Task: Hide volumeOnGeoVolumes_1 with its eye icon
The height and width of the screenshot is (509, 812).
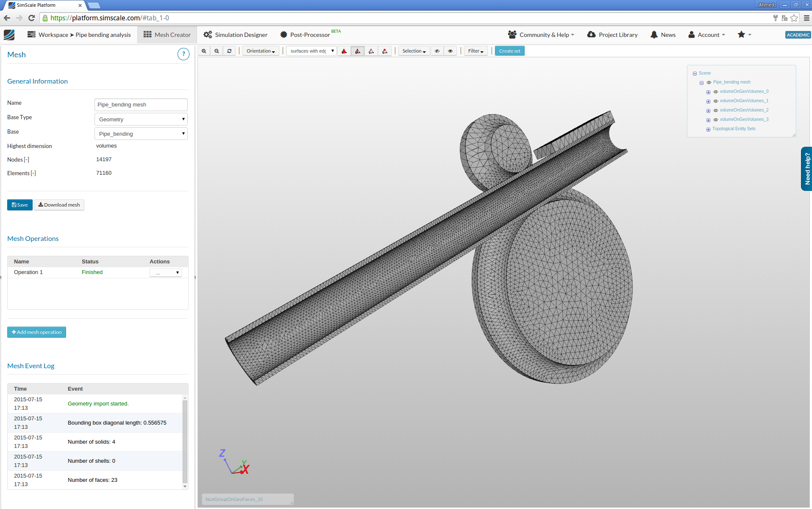Action: (715, 101)
